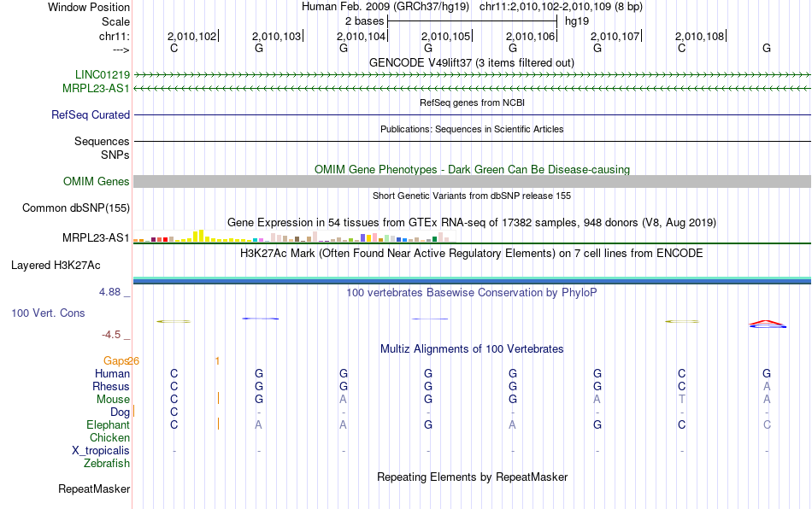Click the position header 'chr11:2,010,102-2,010,109 (8 bp)'
812x509 pixels.
561,7
